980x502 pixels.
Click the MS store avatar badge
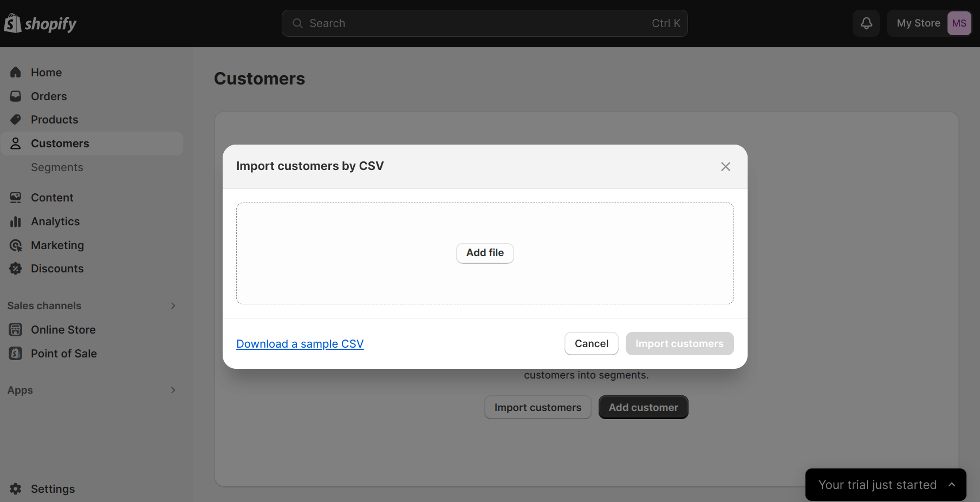pyautogui.click(x=959, y=23)
